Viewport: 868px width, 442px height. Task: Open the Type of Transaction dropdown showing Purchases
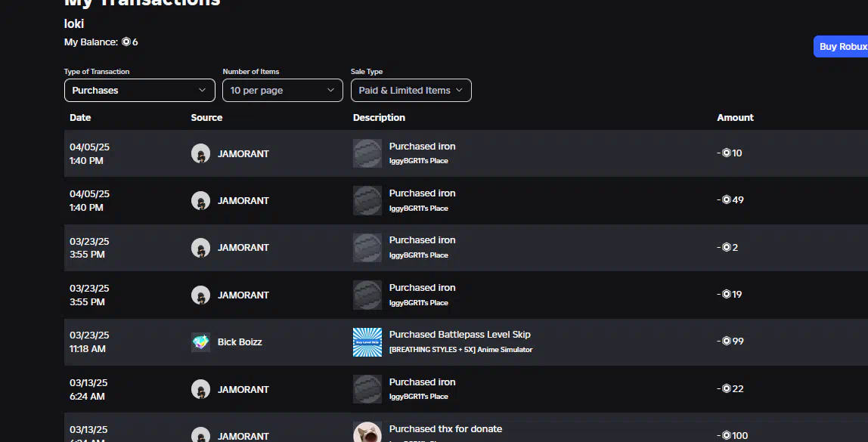click(139, 90)
